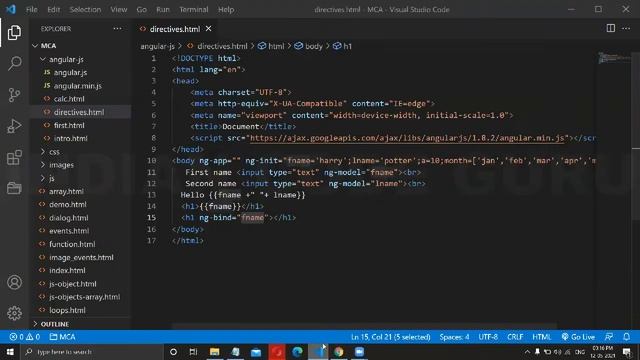The height and width of the screenshot is (360, 640).
Task: Open File Explorer from taskbar
Action: (x=214, y=351)
